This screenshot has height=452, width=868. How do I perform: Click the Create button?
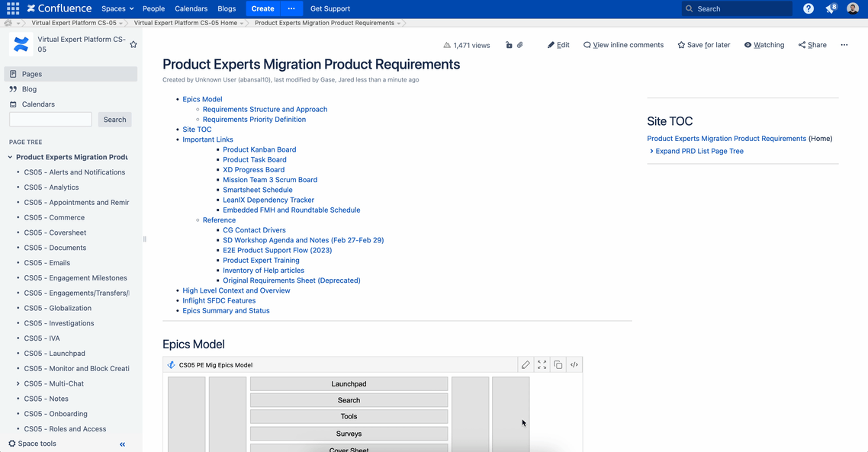coord(263,8)
